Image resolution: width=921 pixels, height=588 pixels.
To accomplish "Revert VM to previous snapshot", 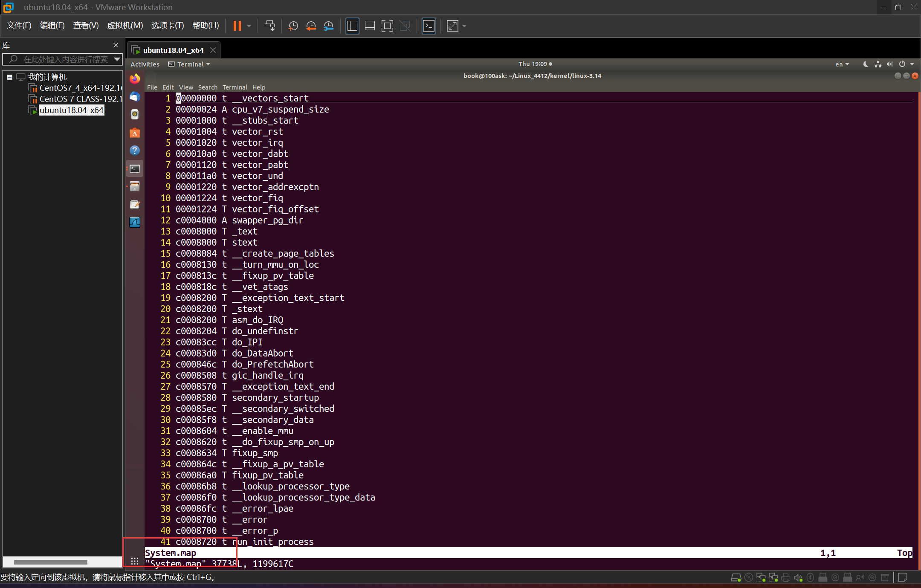I will click(x=311, y=26).
